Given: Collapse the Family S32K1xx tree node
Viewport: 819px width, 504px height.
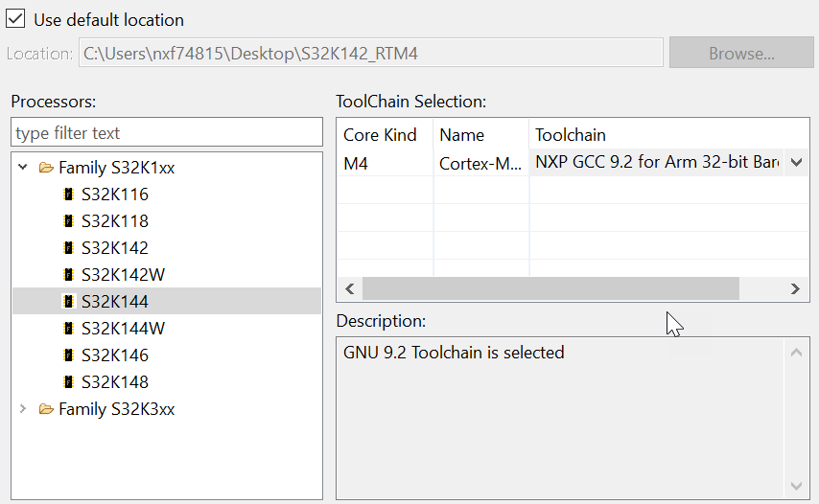Looking at the screenshot, I should point(23,168).
